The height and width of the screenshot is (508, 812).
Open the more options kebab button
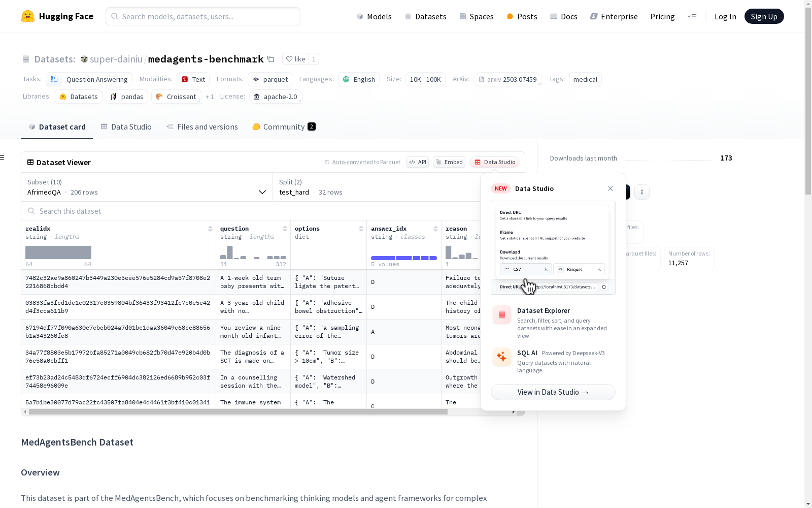click(642, 192)
